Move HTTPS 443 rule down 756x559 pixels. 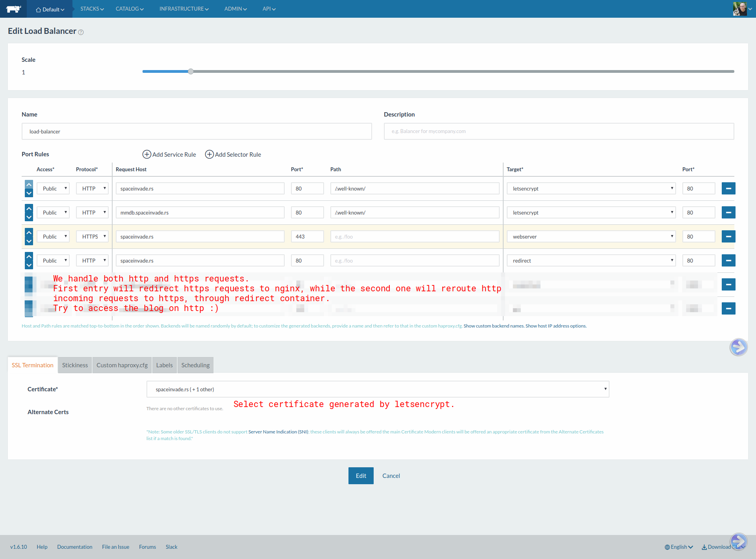coord(29,241)
